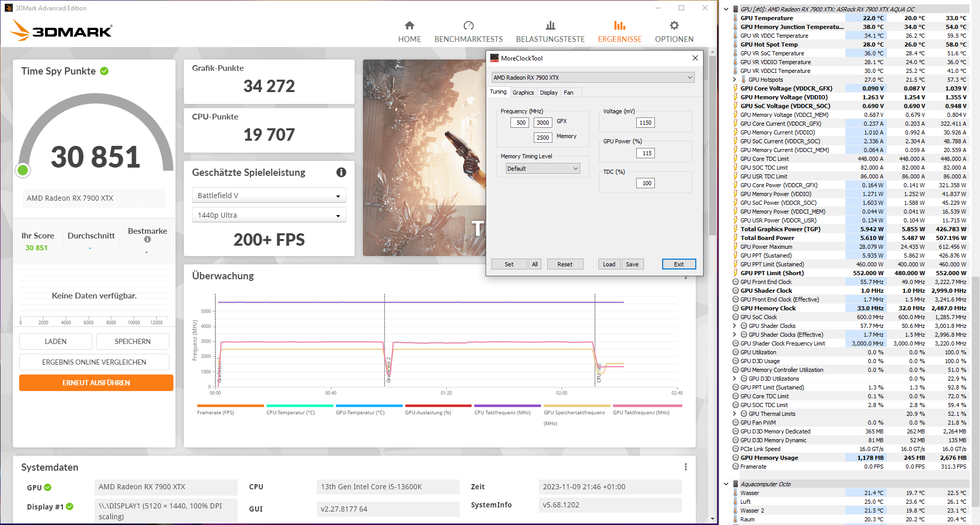Click the SPEICHERN button
The width and height of the screenshot is (980, 525).
point(133,341)
